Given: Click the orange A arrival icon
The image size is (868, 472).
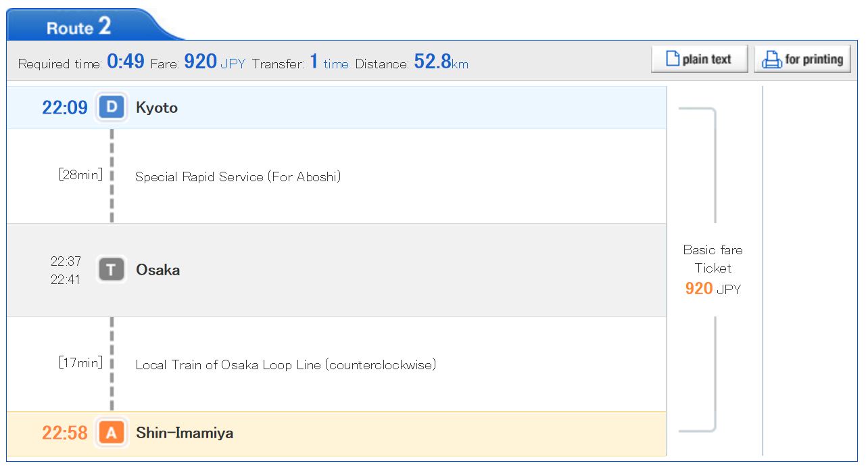Looking at the screenshot, I should (112, 433).
